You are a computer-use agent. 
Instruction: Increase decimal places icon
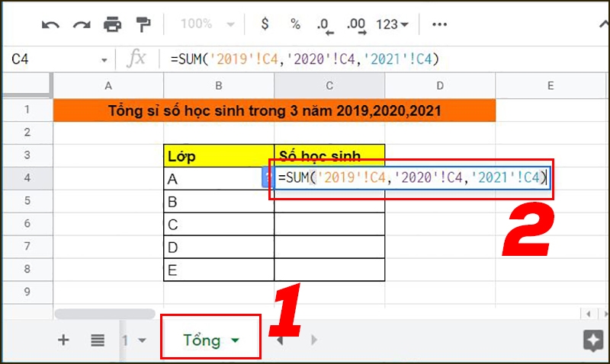[357, 26]
